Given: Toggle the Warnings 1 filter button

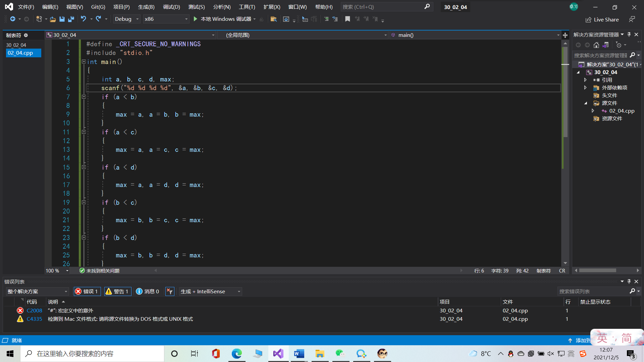Looking at the screenshot, I should pos(117,291).
